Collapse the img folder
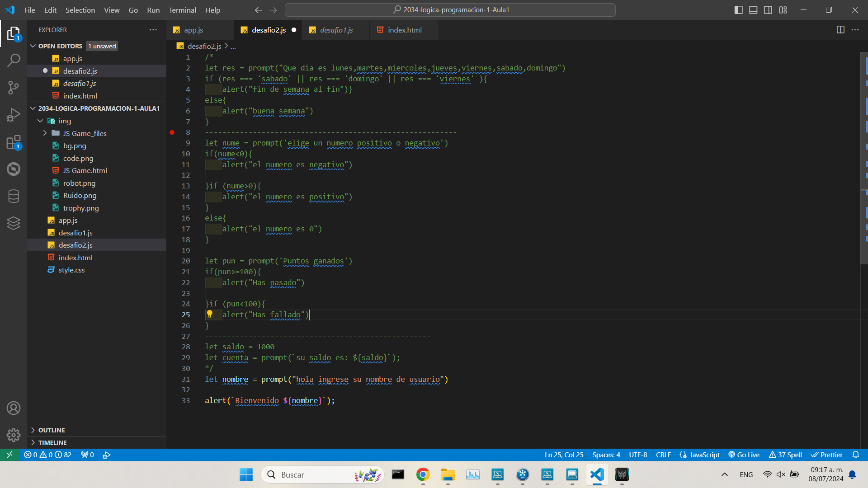Screen dimensions: 868x488 tap(40, 121)
